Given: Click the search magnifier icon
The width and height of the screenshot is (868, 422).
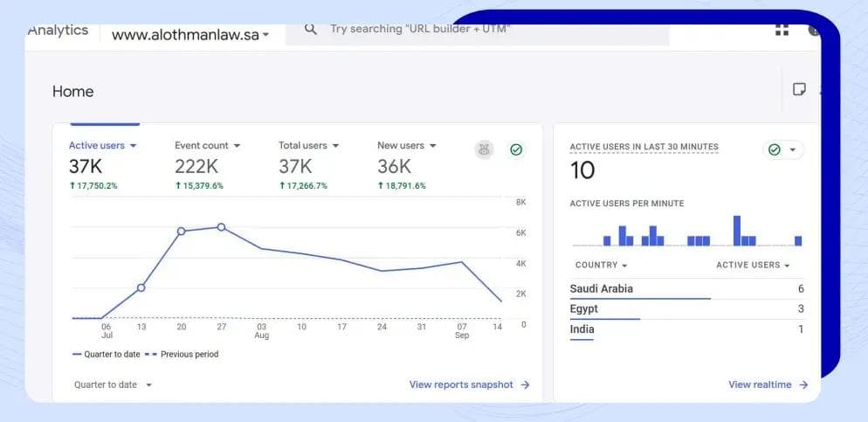Looking at the screenshot, I should pyautogui.click(x=310, y=30).
